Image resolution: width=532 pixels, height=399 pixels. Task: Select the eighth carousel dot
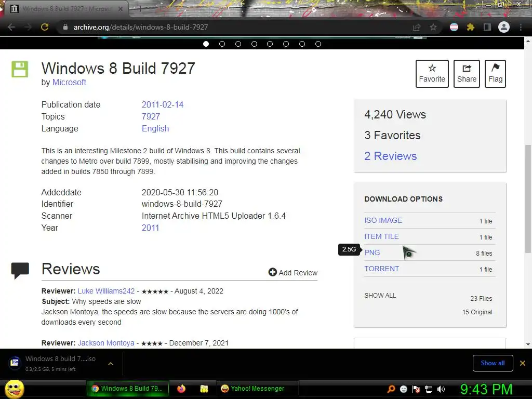click(318, 44)
